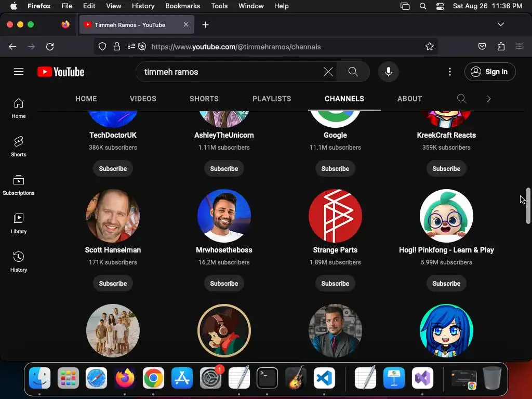The height and width of the screenshot is (399, 532).
Task: Switch to the PLAYLISTS channel tab
Action: [272, 99]
